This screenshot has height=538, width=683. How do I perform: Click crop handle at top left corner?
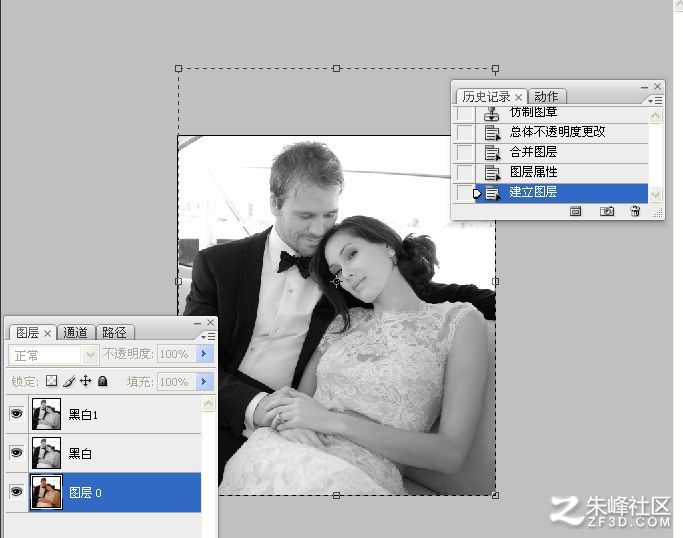click(x=179, y=68)
